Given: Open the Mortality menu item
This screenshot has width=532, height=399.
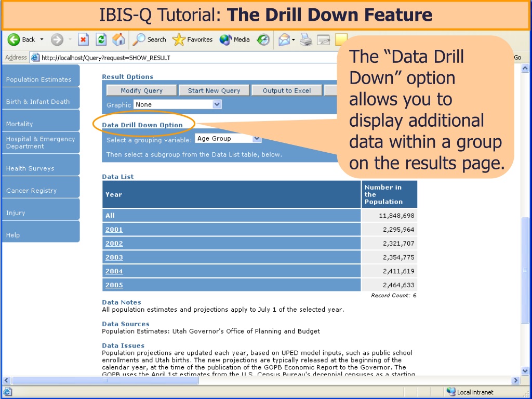Looking at the screenshot, I should tap(41, 121).
